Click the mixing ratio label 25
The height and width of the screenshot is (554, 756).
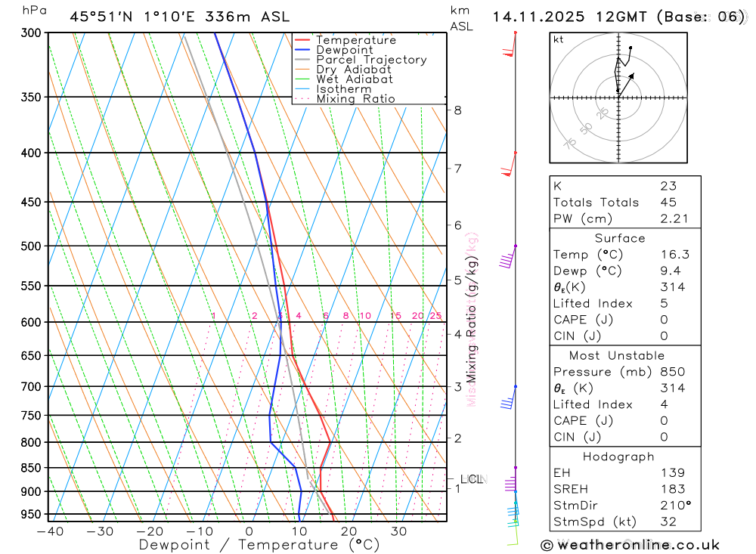[x=436, y=316]
